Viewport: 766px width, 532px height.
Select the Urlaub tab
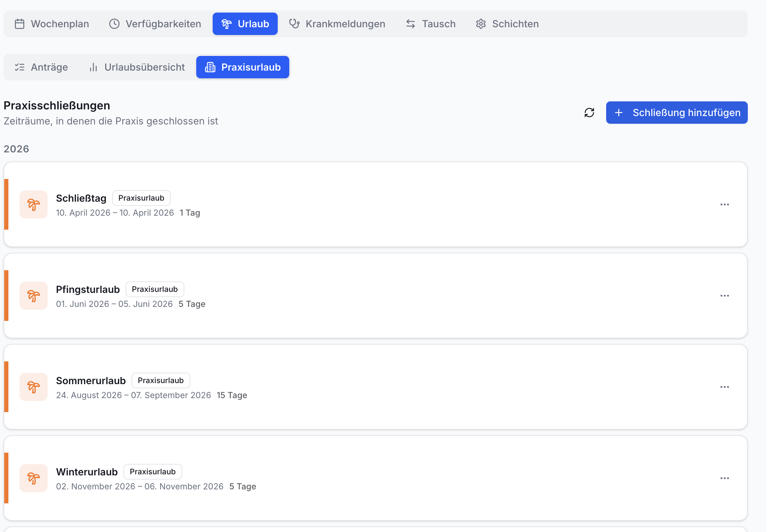pos(245,24)
